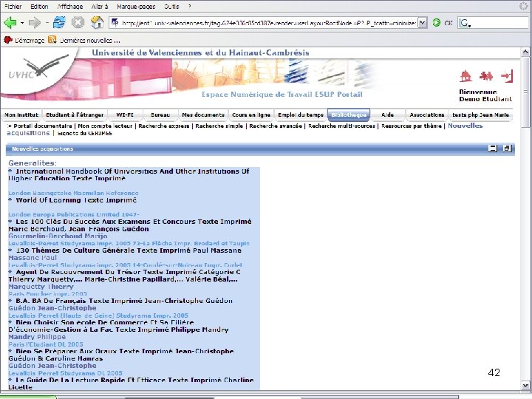The height and width of the screenshot is (399, 532).
Task: Detach the Nouvelles acquisitions channel window
Action: [507, 149]
